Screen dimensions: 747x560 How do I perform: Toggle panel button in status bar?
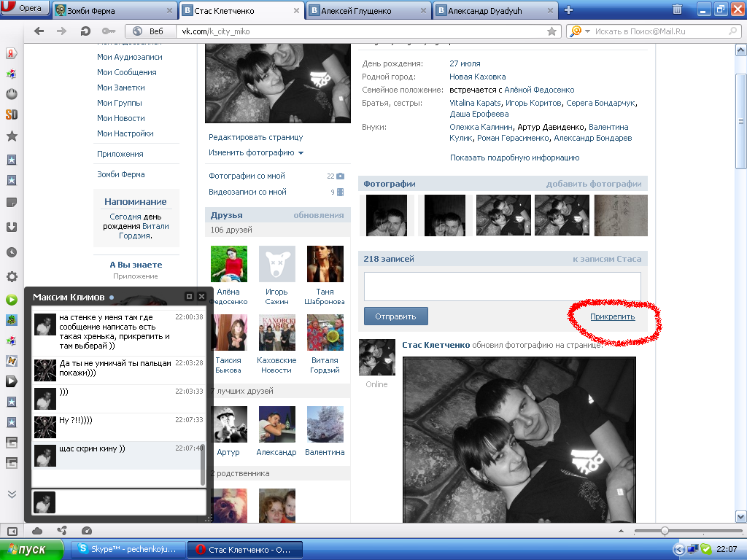pos(12,531)
